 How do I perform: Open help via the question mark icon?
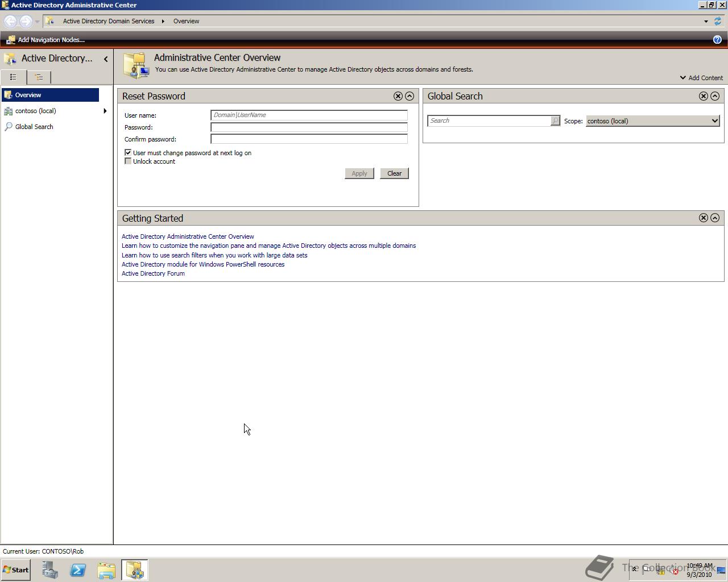tap(717, 40)
